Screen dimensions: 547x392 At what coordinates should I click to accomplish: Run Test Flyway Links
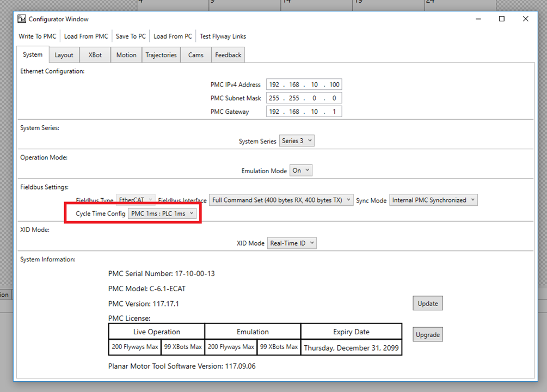[x=223, y=36]
